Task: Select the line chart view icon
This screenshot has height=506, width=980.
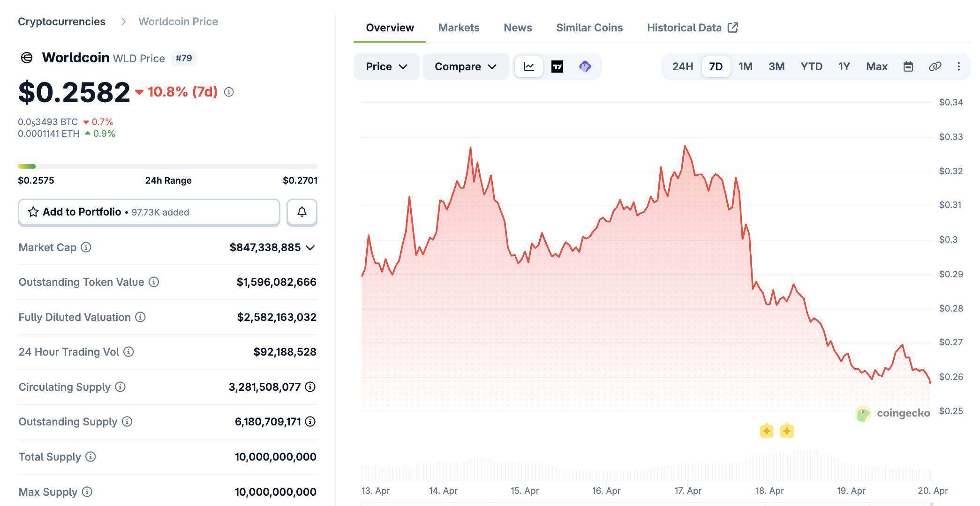Action: coord(529,67)
